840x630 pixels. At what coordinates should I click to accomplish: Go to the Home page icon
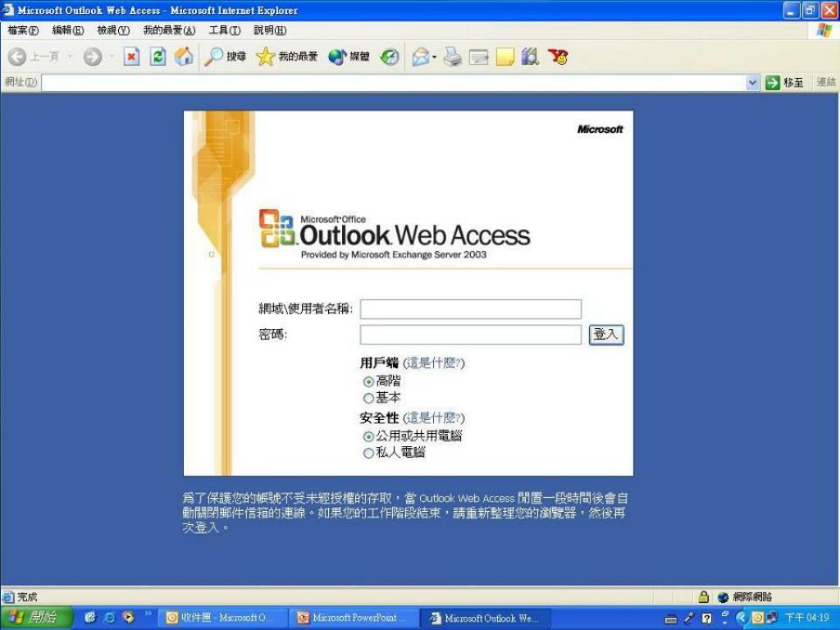[184, 57]
